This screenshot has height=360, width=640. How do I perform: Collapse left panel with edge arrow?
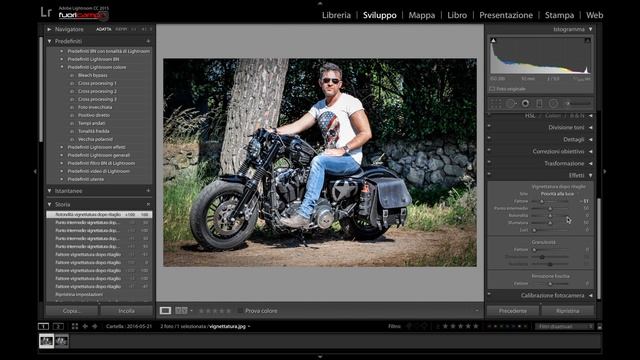(x=35, y=171)
